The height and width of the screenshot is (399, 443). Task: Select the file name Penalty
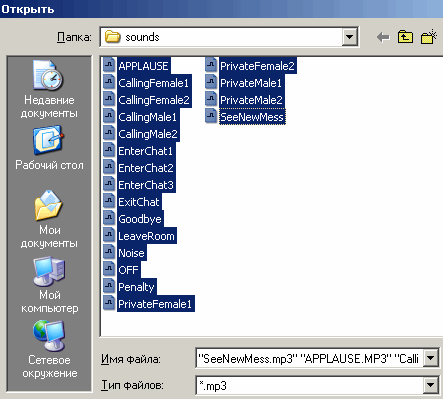(x=136, y=287)
